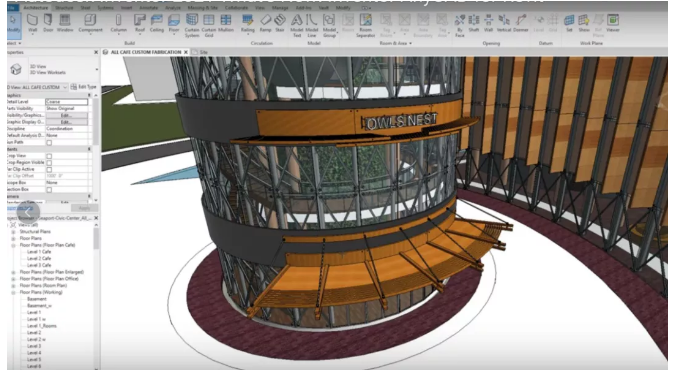Toggle the Section Box checkbox
674x374 pixels.
[49, 190]
